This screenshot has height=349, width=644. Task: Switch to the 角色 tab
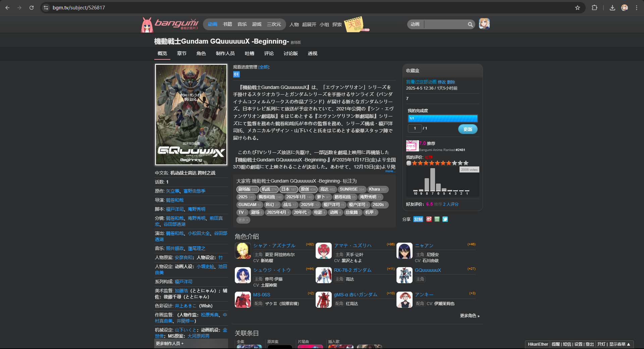pyautogui.click(x=201, y=53)
